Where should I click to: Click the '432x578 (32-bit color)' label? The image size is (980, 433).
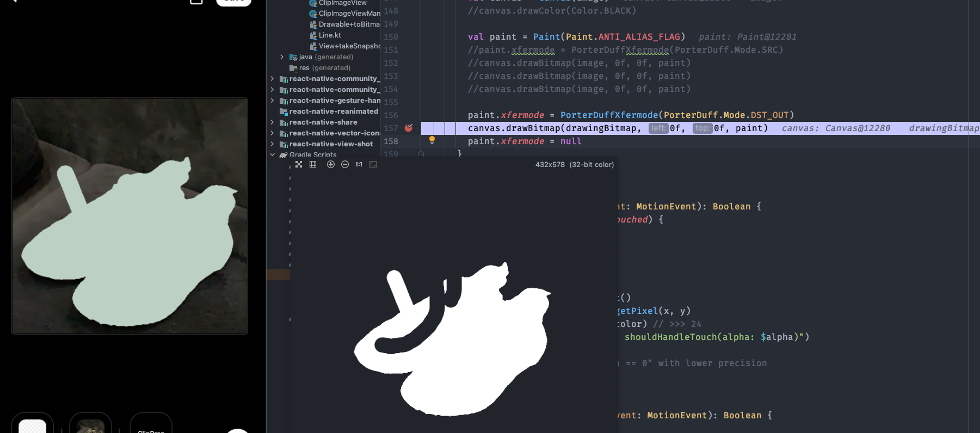click(x=575, y=164)
